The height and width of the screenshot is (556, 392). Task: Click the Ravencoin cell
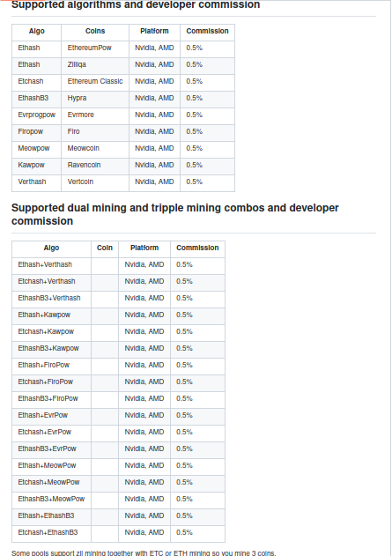95,165
